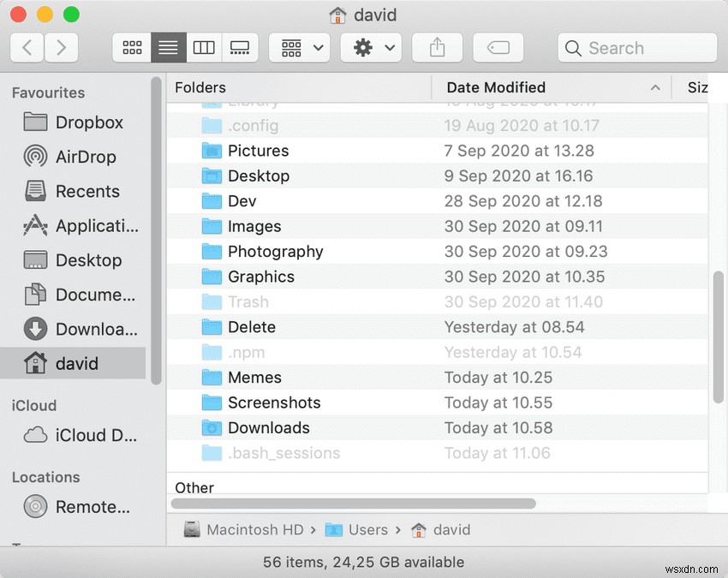Switch to gallery view

point(240,47)
